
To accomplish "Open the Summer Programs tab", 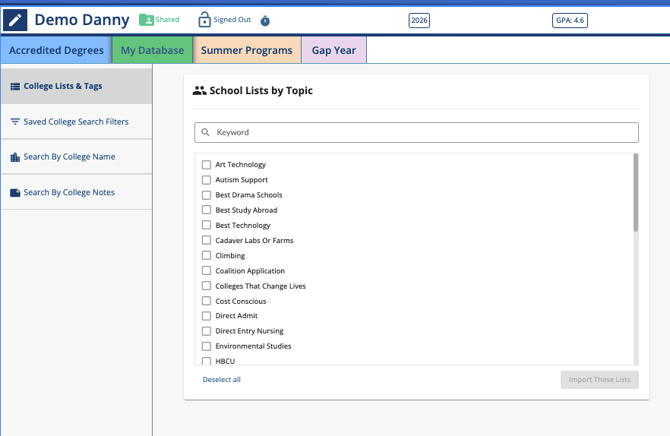I will pos(247,50).
